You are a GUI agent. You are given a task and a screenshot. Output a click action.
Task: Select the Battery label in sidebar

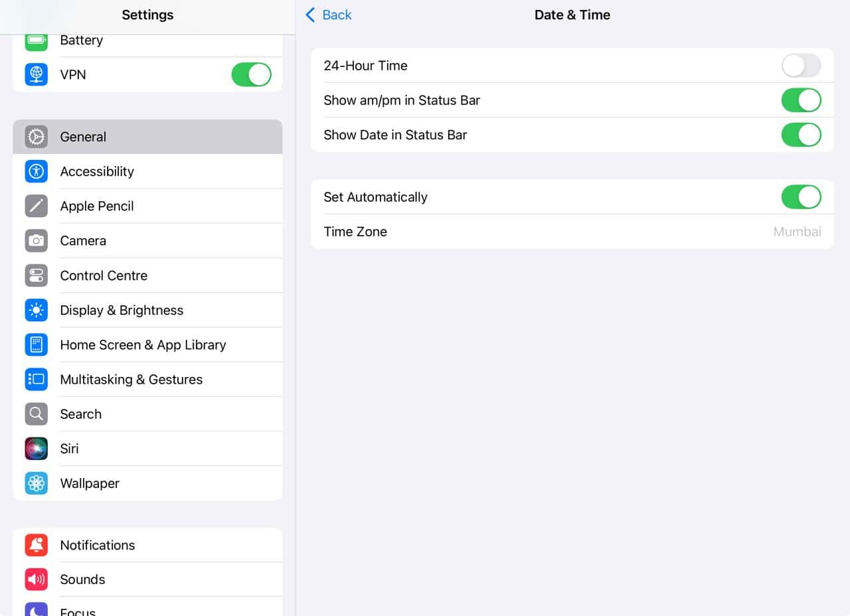[x=81, y=40]
